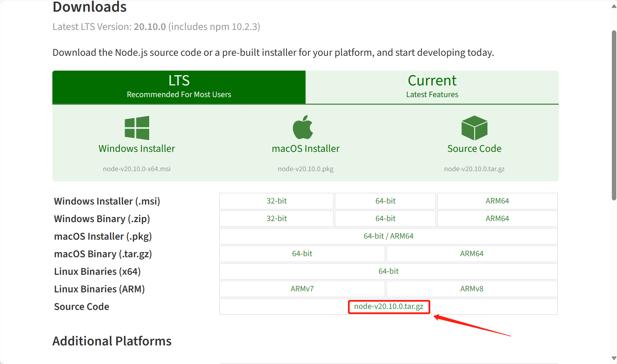This screenshot has width=617, height=364.
Task: Click the Windows Installer (.msi) row label
Action: 107,201
